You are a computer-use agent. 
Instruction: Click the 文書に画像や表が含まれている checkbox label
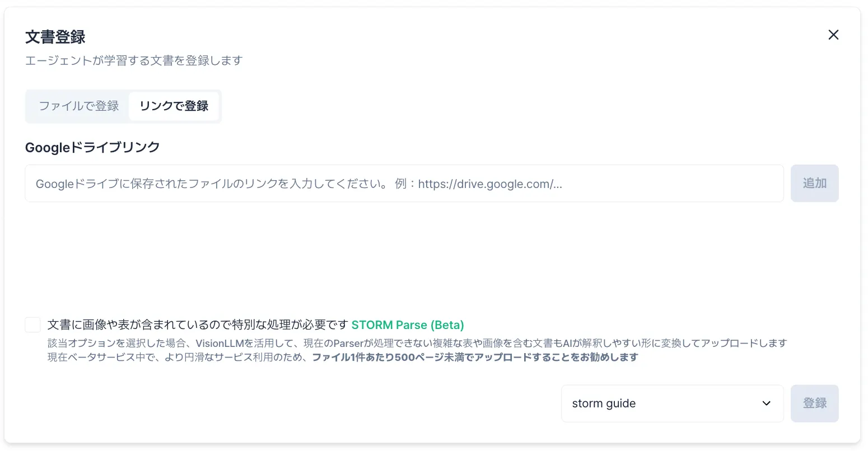pyautogui.click(x=198, y=325)
